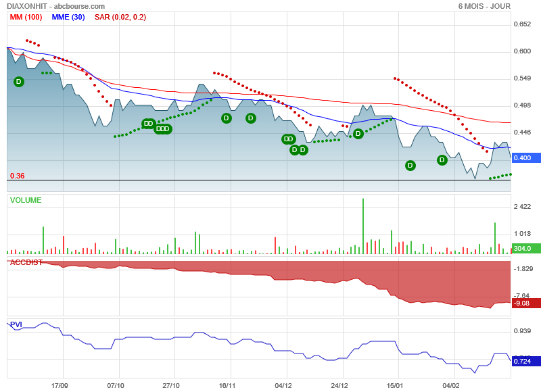Click the D marker just after 15/01

pyautogui.click(x=410, y=166)
